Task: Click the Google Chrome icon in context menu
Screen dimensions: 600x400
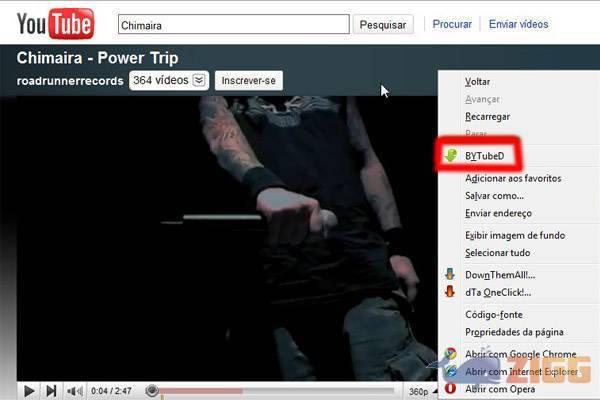Action: (451, 354)
